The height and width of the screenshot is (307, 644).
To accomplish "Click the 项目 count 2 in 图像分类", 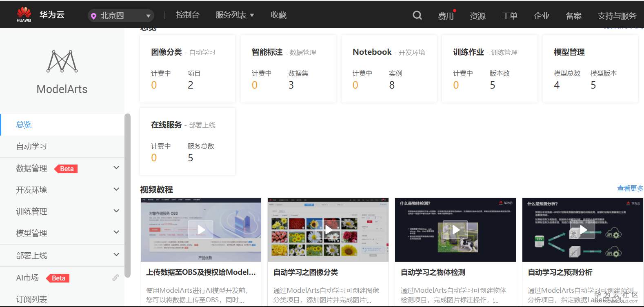I will click(x=191, y=85).
